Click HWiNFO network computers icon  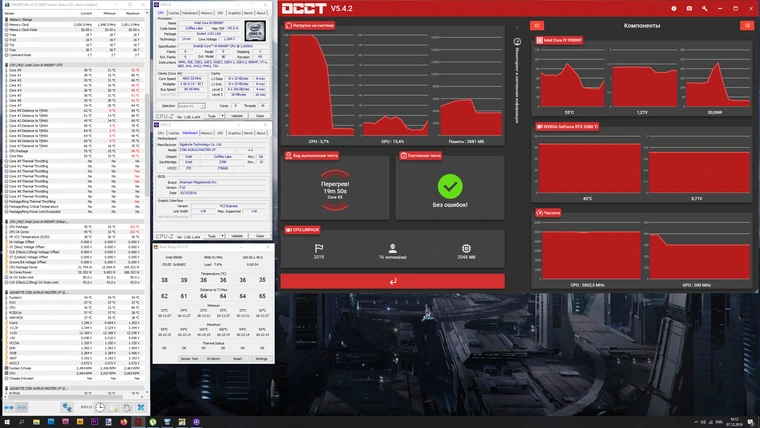(x=67, y=407)
